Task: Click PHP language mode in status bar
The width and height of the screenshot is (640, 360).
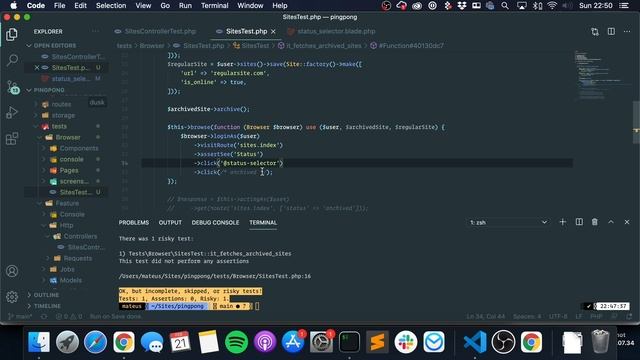Action: coord(596,316)
